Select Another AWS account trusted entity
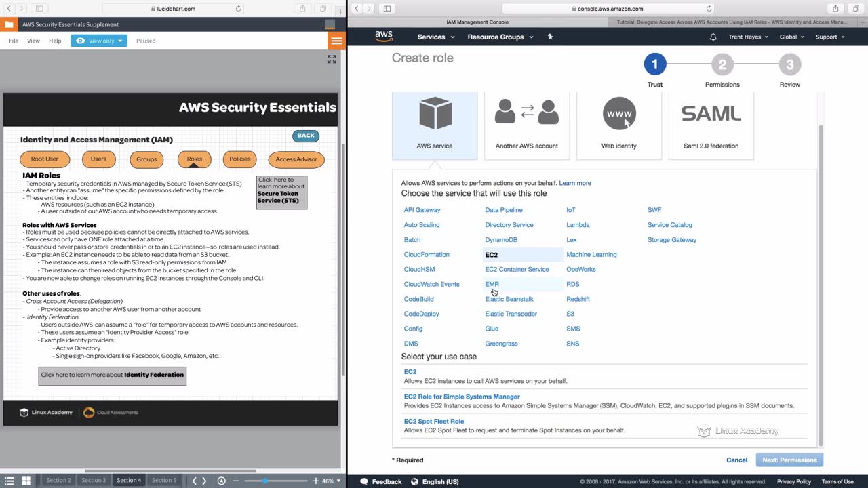The image size is (868, 488). click(x=527, y=126)
